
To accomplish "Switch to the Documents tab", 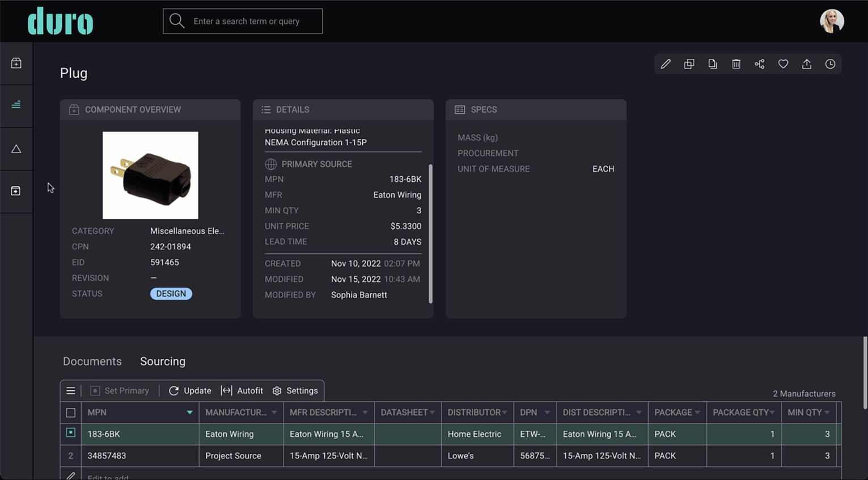I will point(92,361).
